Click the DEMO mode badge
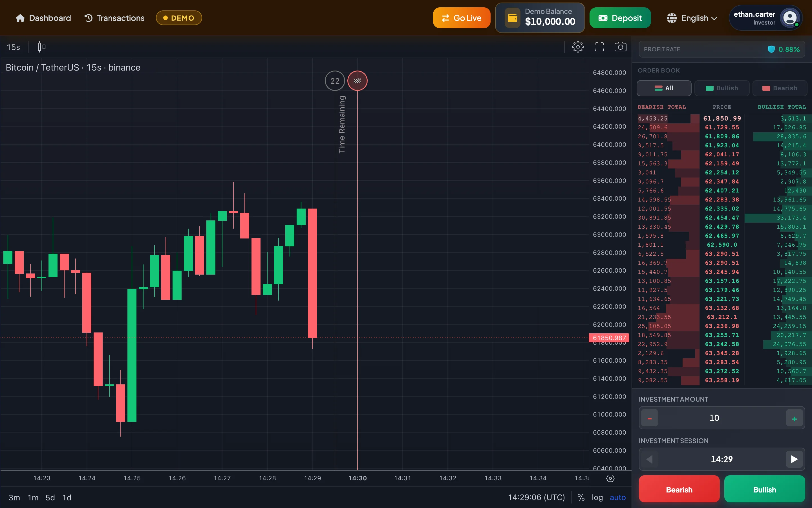 [179, 18]
